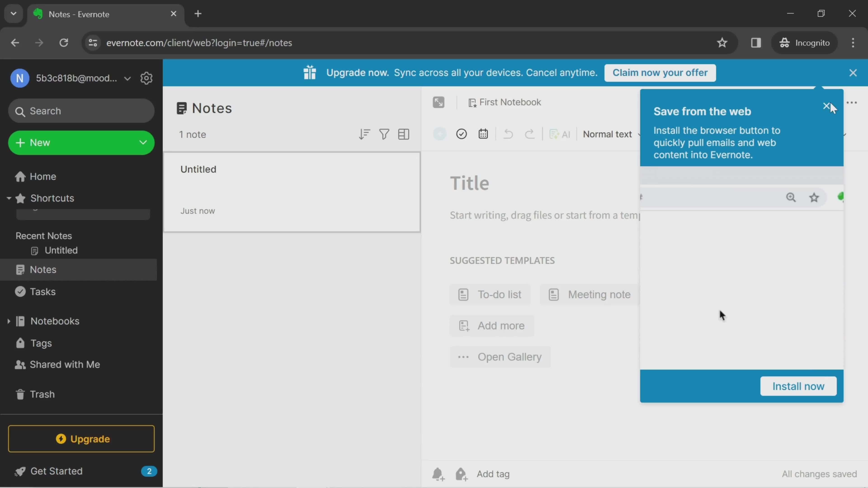This screenshot has width=868, height=488.
Task: Open Trash in the sidebar
Action: click(x=42, y=394)
